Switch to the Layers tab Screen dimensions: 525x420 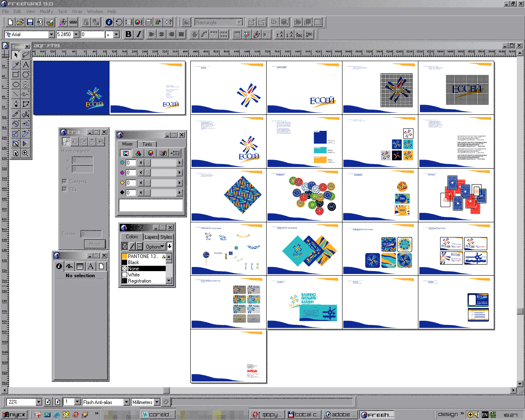point(151,237)
